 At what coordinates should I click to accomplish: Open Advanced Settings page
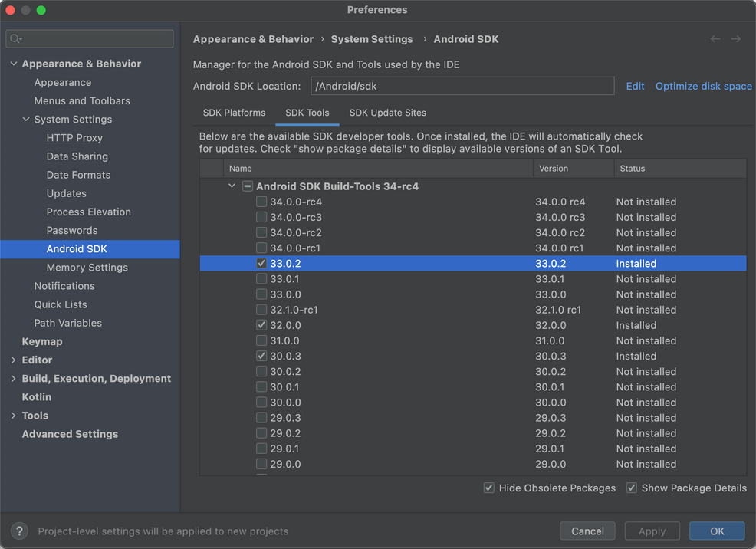pyautogui.click(x=70, y=434)
